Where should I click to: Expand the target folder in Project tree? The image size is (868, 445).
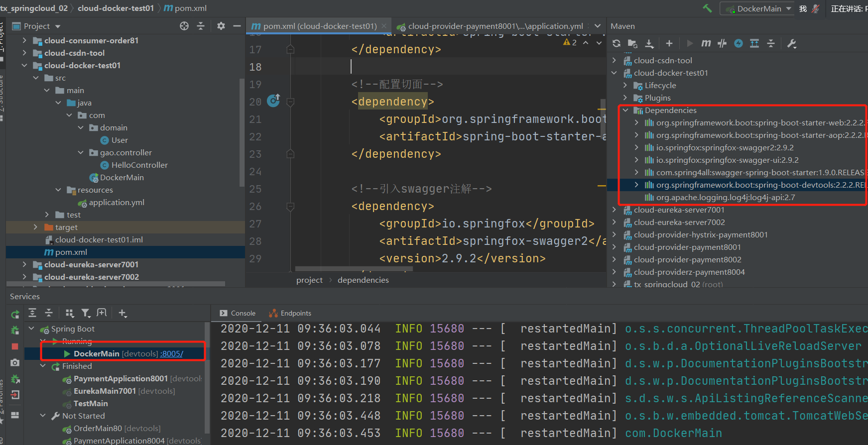click(x=35, y=227)
